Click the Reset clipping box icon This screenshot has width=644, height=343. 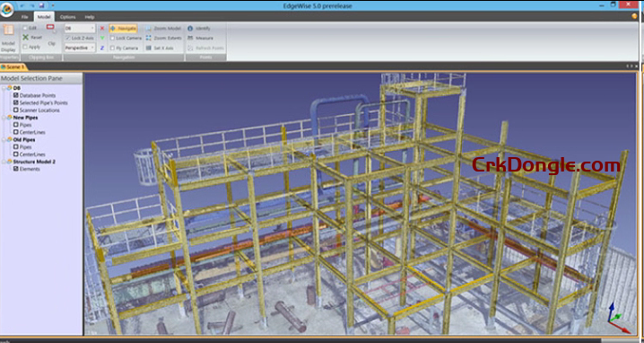pyautogui.click(x=25, y=38)
